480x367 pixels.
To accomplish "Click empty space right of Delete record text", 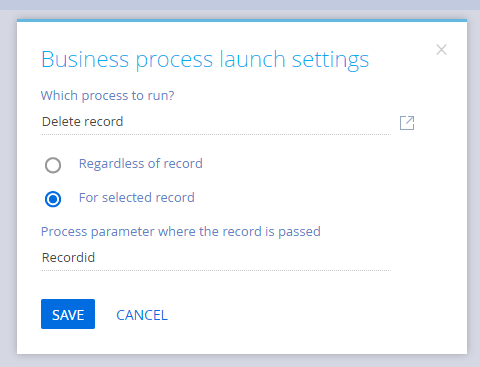I will coord(257,122).
